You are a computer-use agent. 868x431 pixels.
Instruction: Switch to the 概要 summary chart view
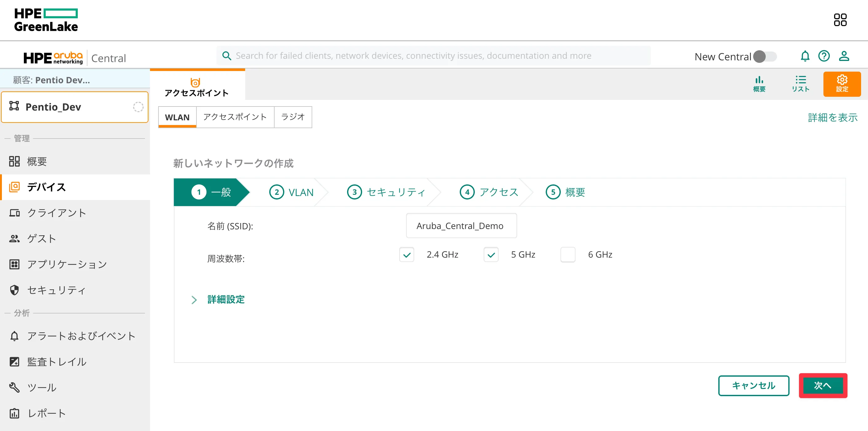click(x=759, y=84)
